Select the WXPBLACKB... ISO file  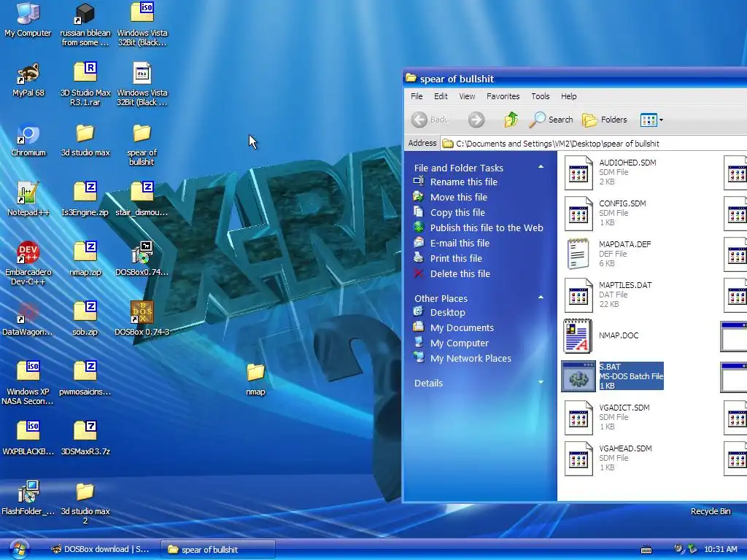(28, 438)
